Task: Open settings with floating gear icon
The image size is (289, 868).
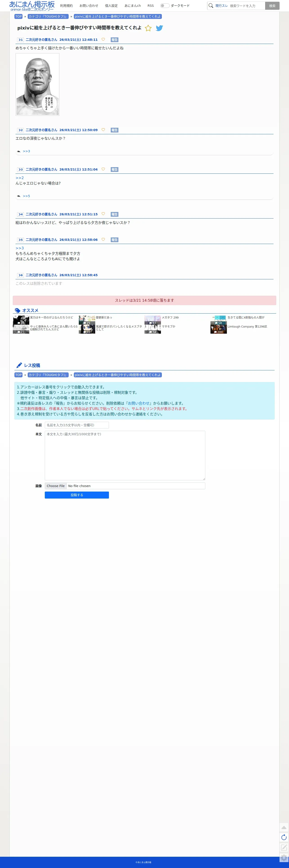Action: [284, 858]
